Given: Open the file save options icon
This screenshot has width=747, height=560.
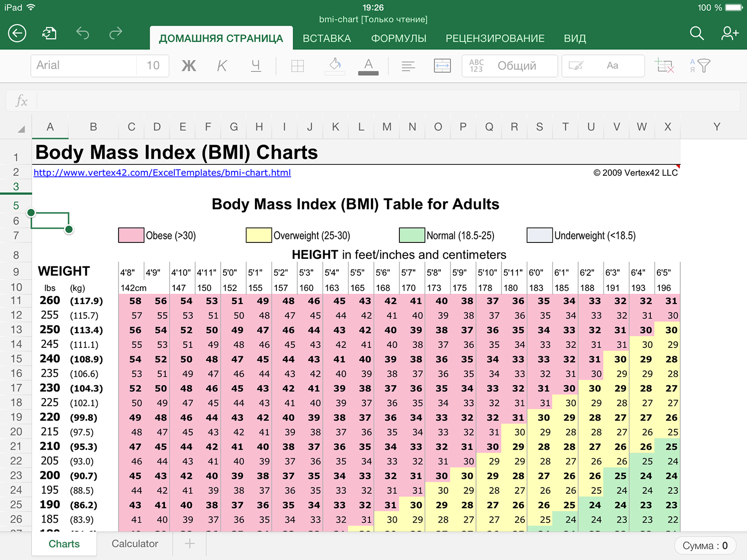Looking at the screenshot, I should tap(49, 33).
